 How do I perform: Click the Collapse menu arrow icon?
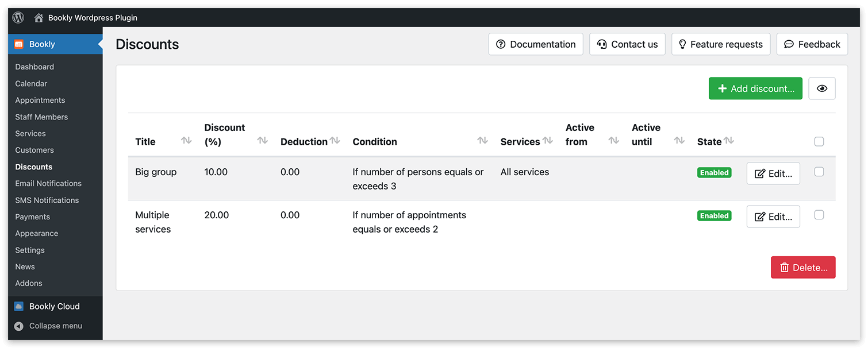(x=19, y=326)
